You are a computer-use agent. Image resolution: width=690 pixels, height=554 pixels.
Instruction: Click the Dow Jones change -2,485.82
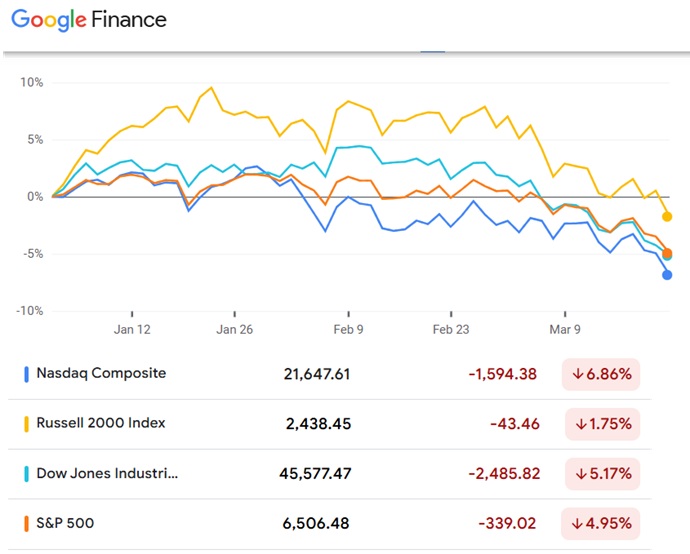504,474
